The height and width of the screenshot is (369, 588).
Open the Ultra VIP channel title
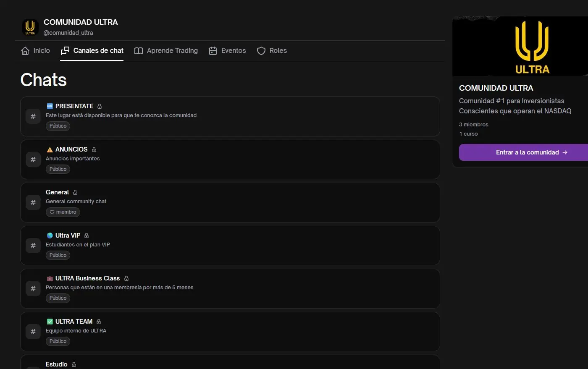(x=68, y=236)
